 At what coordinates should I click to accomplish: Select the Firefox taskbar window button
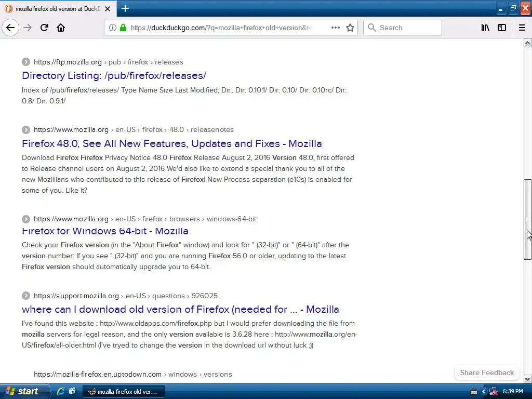pos(124,392)
